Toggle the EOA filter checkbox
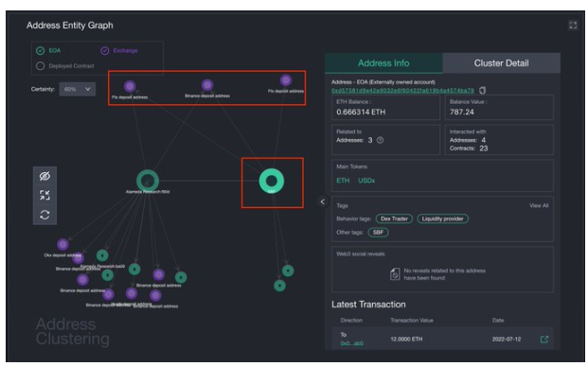588x366 pixels. [x=40, y=50]
